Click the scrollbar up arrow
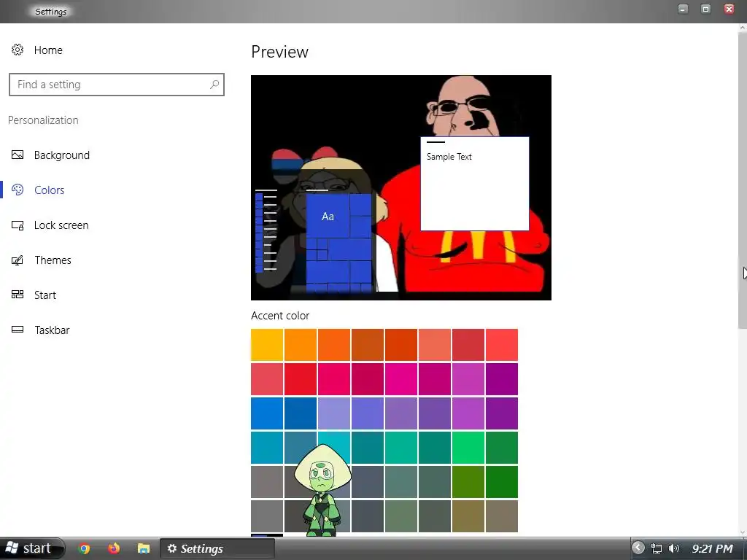Screen dimensions: 747x560 click(x=742, y=28)
